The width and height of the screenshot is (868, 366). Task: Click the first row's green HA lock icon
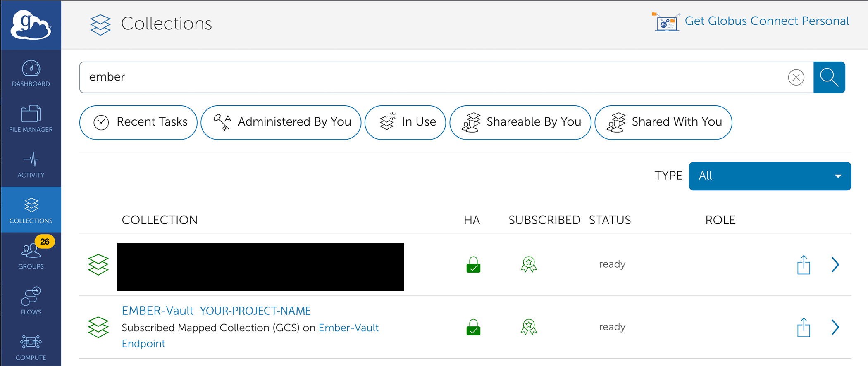pos(473,265)
